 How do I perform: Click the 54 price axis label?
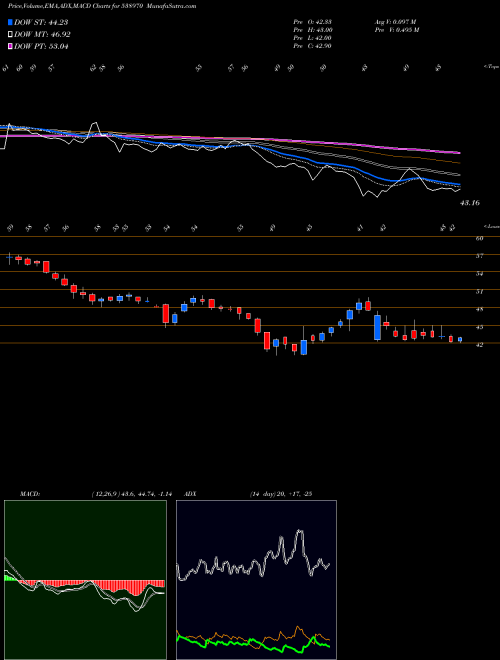[479, 274]
